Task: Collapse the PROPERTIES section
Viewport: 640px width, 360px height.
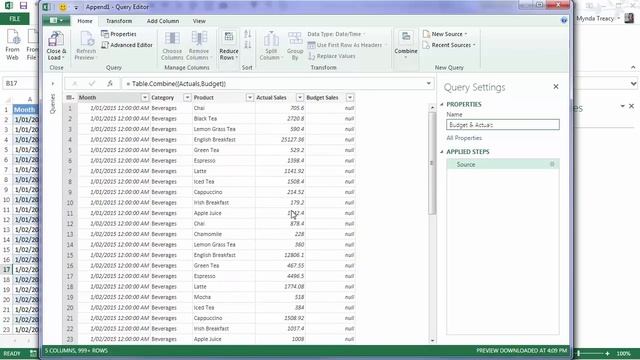Action: 442,104
